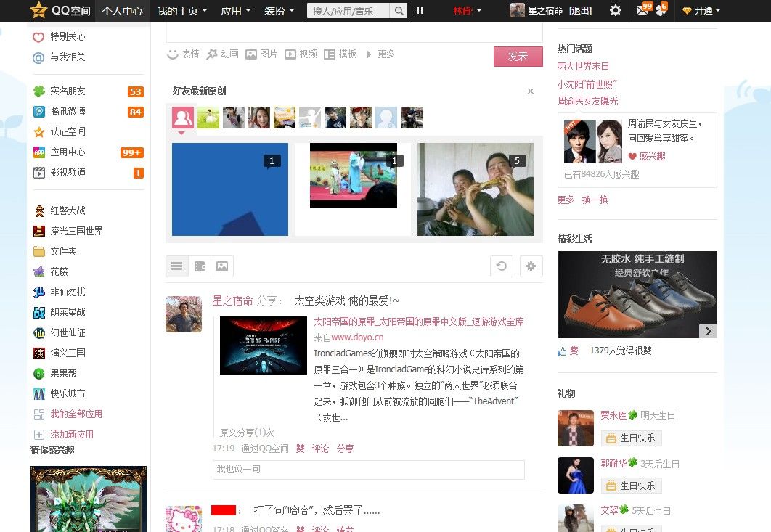
Task: Click the yellow diamond 开通 icon
Action: [687, 10]
